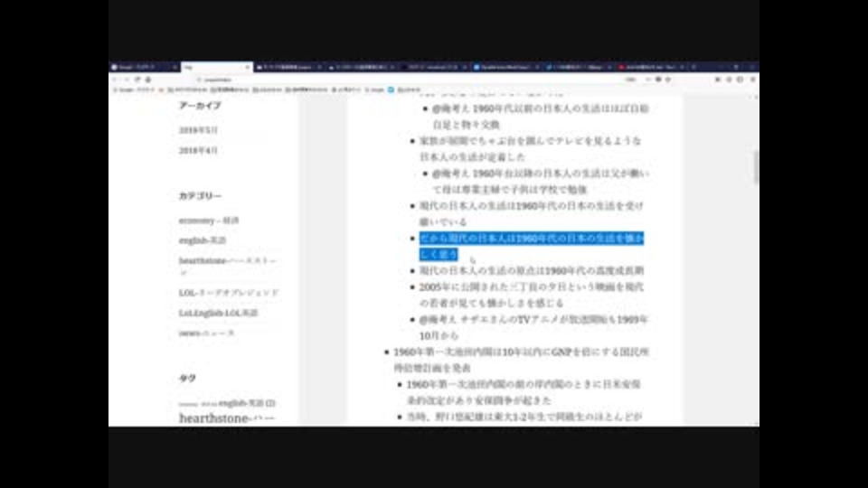The width and height of the screenshot is (868, 488).
Task: Open the 2018年4月 archive link
Action: click(198, 151)
